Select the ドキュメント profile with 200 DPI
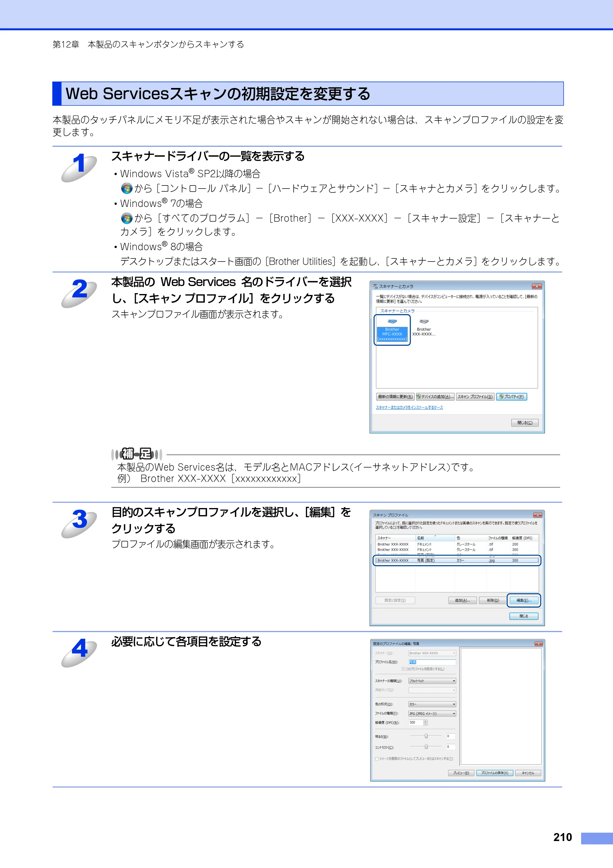Image resolution: width=613 pixels, height=868 pixels. tap(457, 545)
